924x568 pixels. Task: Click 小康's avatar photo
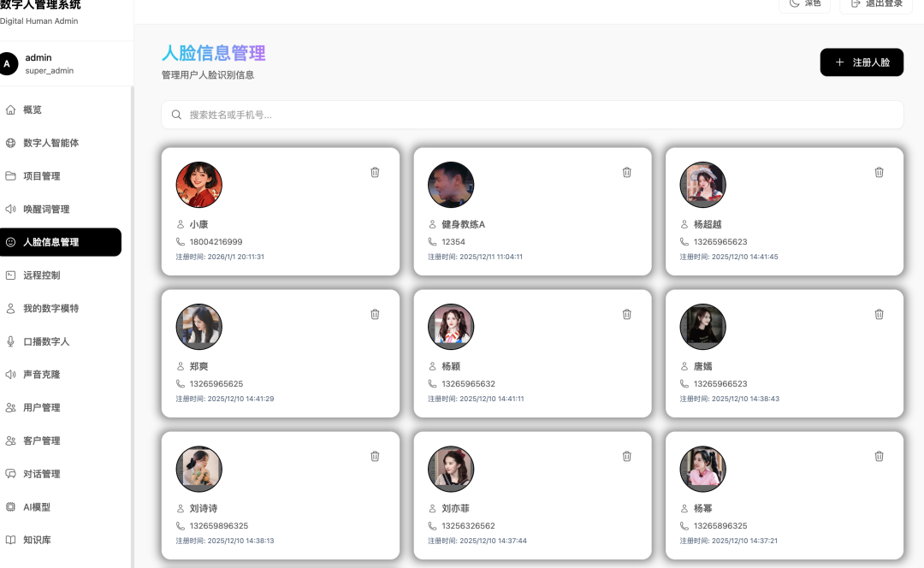pyautogui.click(x=199, y=185)
